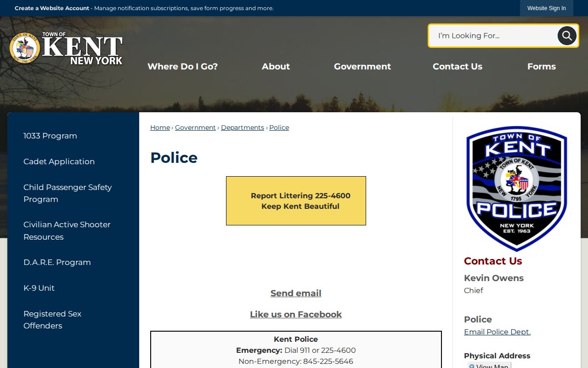The height and width of the screenshot is (368, 588).
Task: Click the Police breadcrumb link
Action: [279, 127]
